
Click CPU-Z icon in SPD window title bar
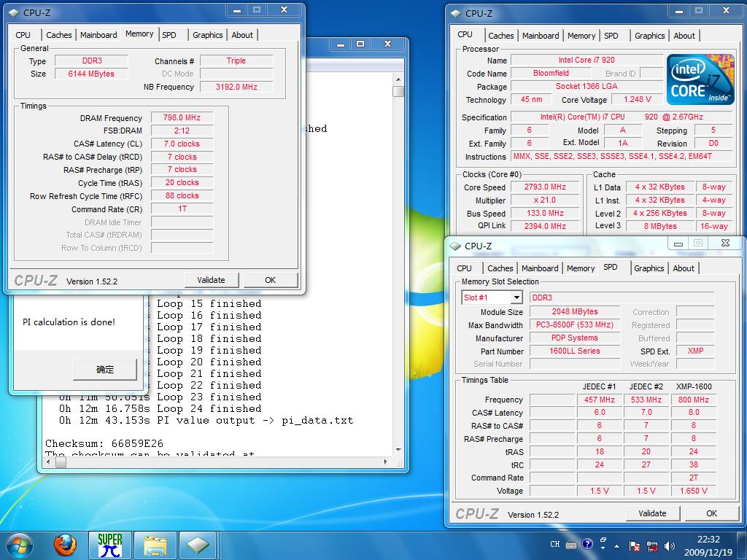[456, 246]
